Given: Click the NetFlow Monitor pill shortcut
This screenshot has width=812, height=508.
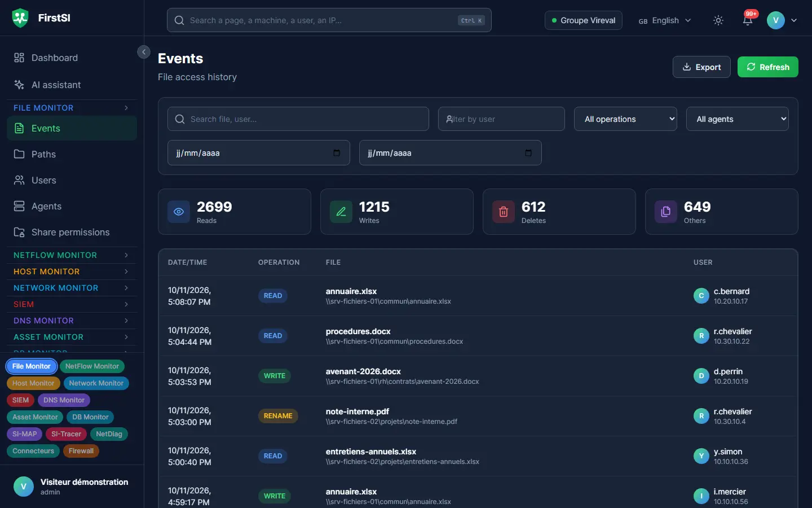Looking at the screenshot, I should click(92, 366).
